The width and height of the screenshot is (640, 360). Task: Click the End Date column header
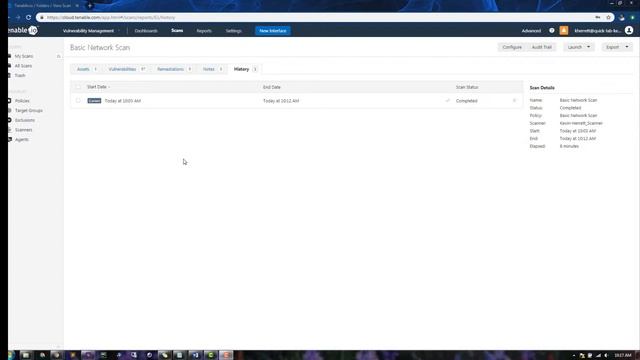click(271, 87)
